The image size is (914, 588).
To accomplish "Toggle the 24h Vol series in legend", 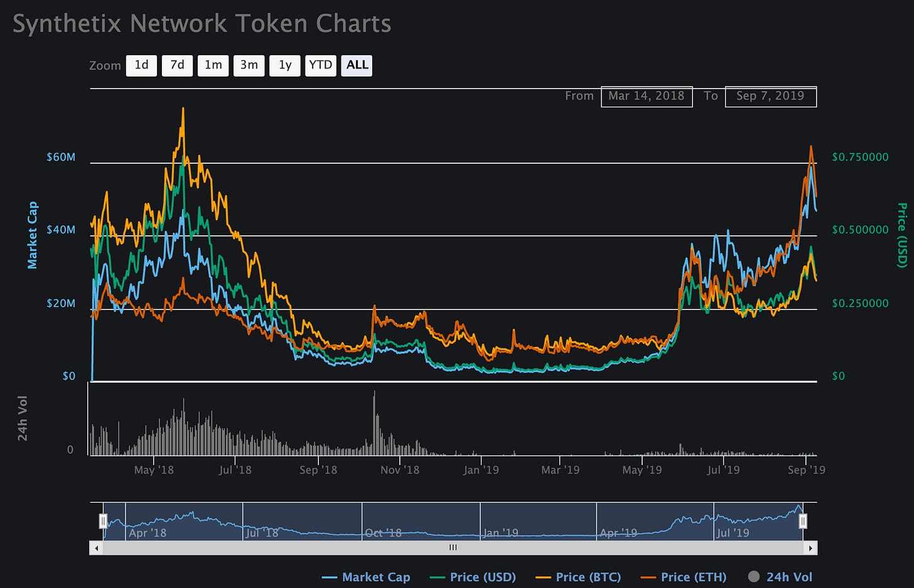I will (x=780, y=577).
